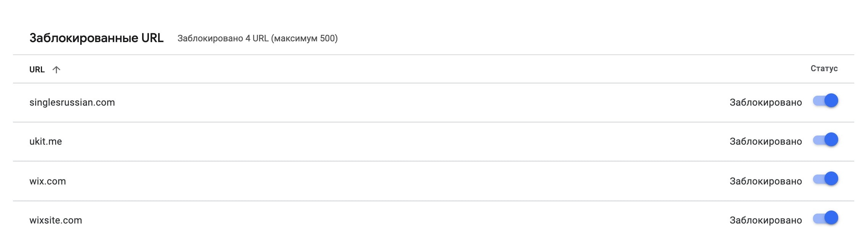Click the Статус column header
The height and width of the screenshot is (235, 868).
click(824, 69)
